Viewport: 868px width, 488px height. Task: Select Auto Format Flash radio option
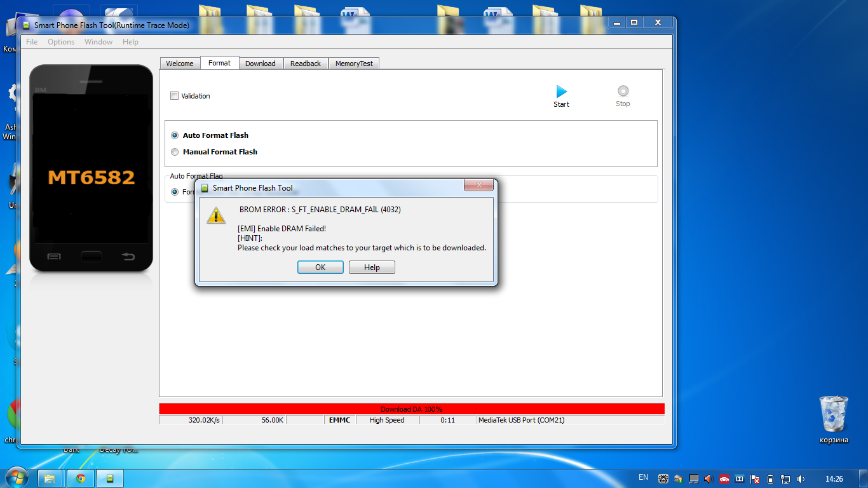click(175, 135)
